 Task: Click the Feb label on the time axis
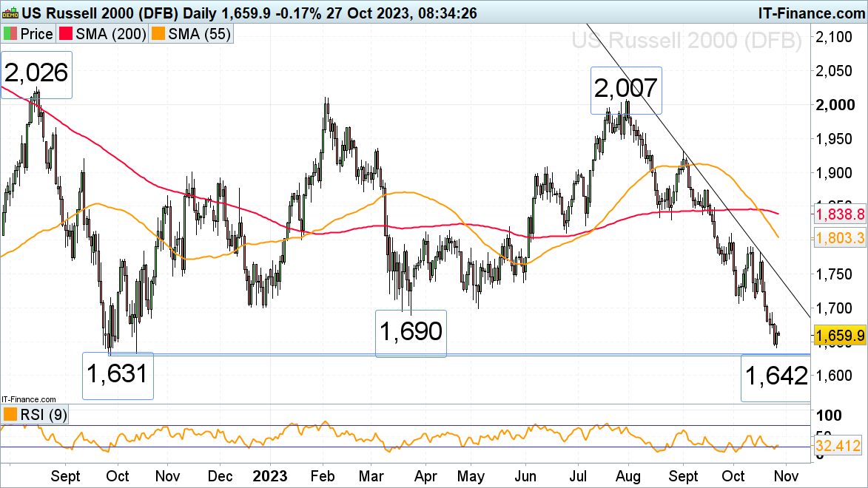tap(323, 476)
